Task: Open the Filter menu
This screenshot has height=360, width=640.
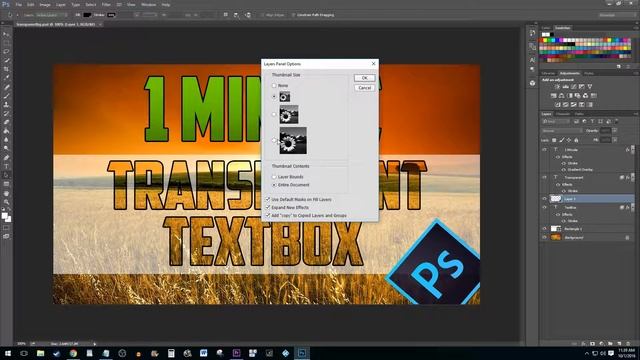Action: (106, 4)
